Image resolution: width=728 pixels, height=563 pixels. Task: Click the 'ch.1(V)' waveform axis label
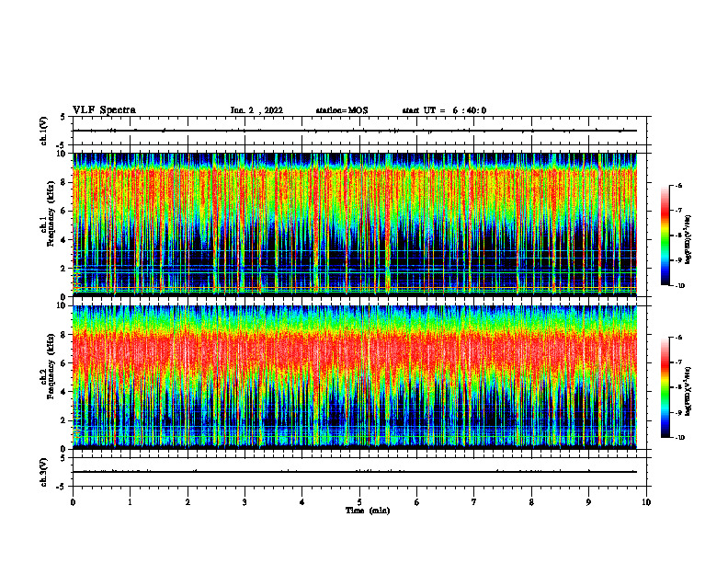(44, 131)
